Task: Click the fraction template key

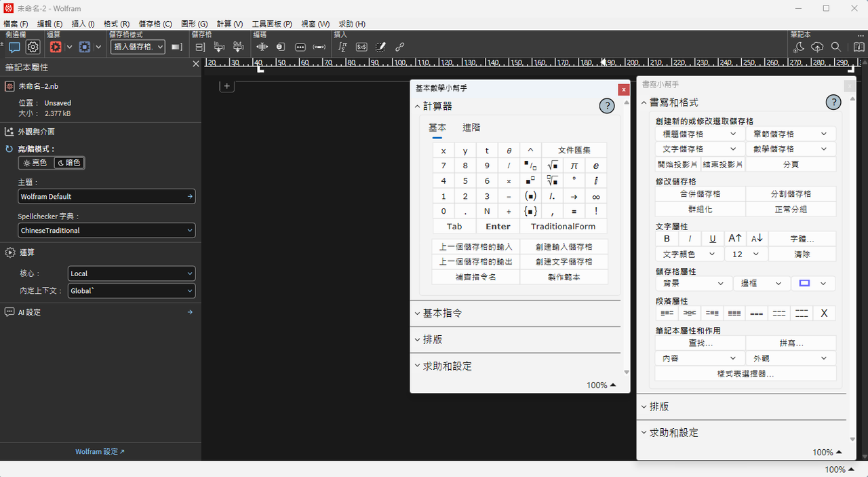Action: click(531, 166)
